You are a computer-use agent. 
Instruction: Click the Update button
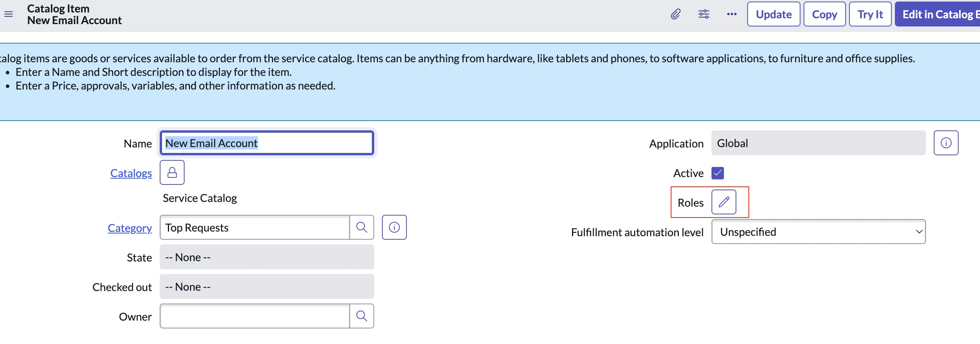(x=774, y=14)
